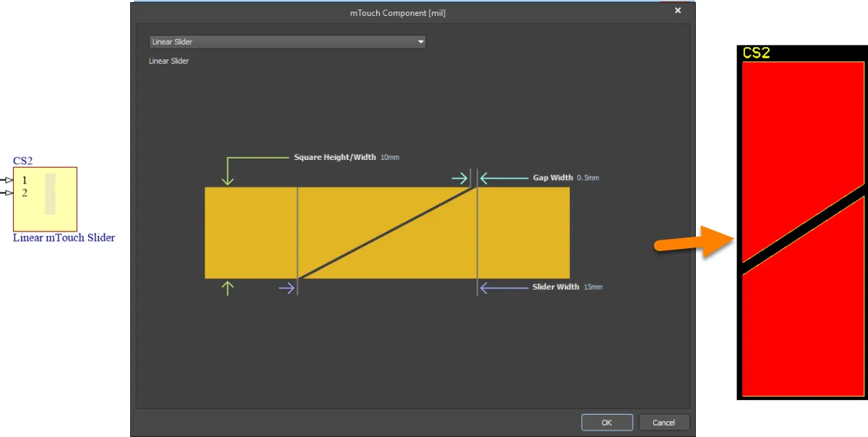
Task: Click the Gap Width label
Action: 553,177
